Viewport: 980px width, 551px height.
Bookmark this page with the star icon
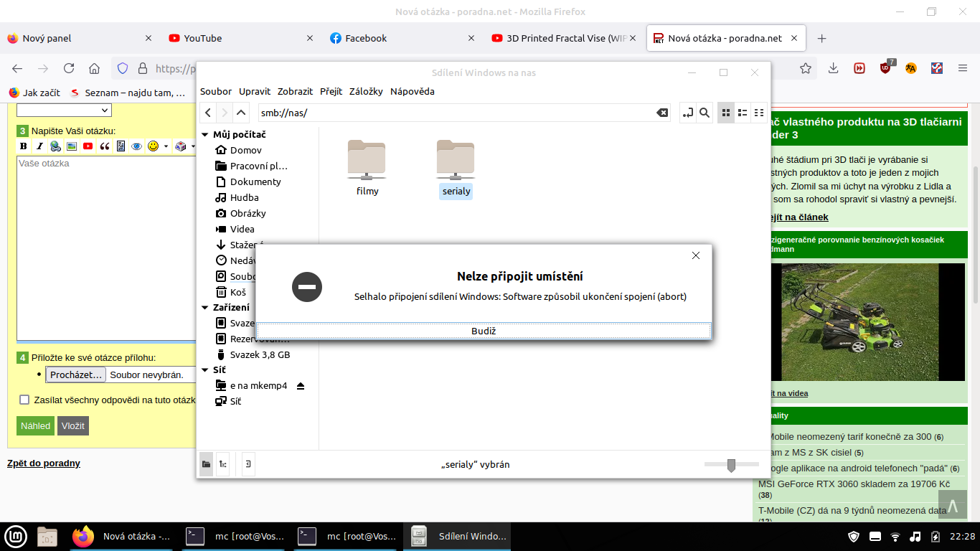click(806, 68)
